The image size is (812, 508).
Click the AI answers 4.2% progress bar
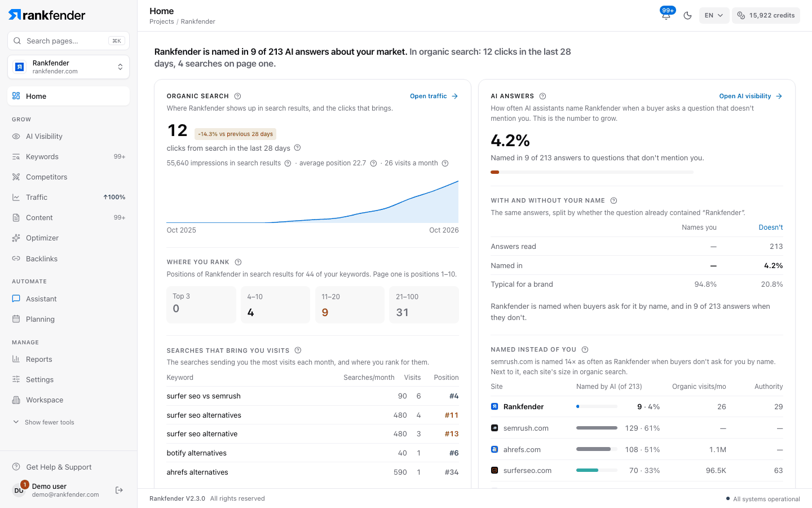click(x=592, y=172)
